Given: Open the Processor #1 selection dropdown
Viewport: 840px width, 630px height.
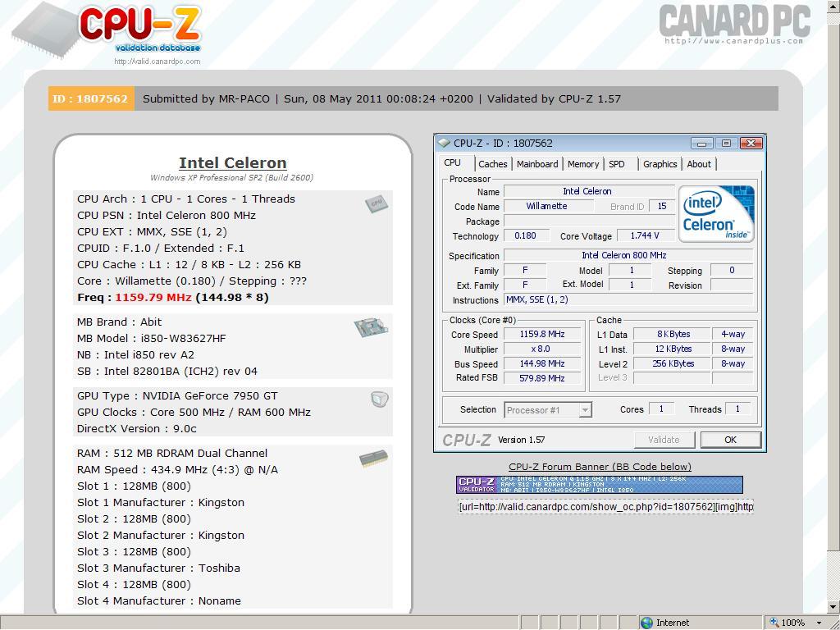Looking at the screenshot, I should pos(547,410).
